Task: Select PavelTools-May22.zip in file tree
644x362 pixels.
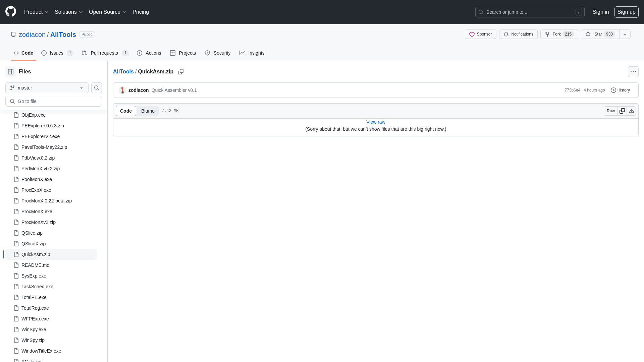Action: [51, 147]
